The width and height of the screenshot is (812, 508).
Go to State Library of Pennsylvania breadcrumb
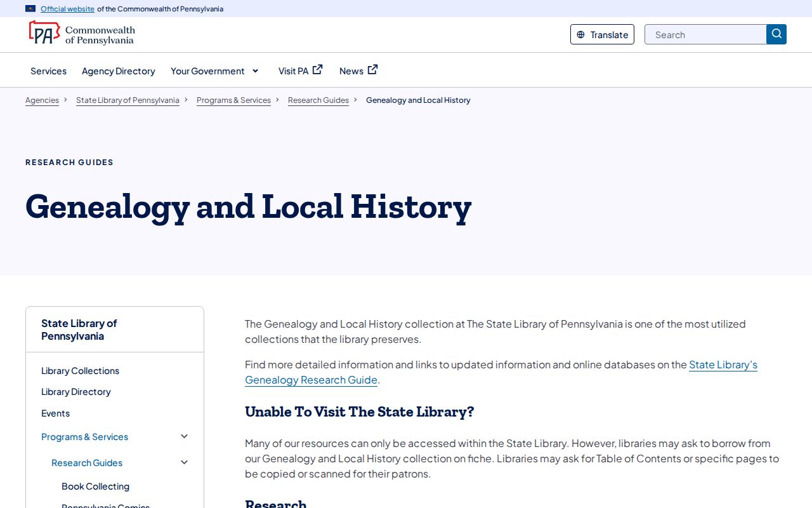(x=128, y=100)
